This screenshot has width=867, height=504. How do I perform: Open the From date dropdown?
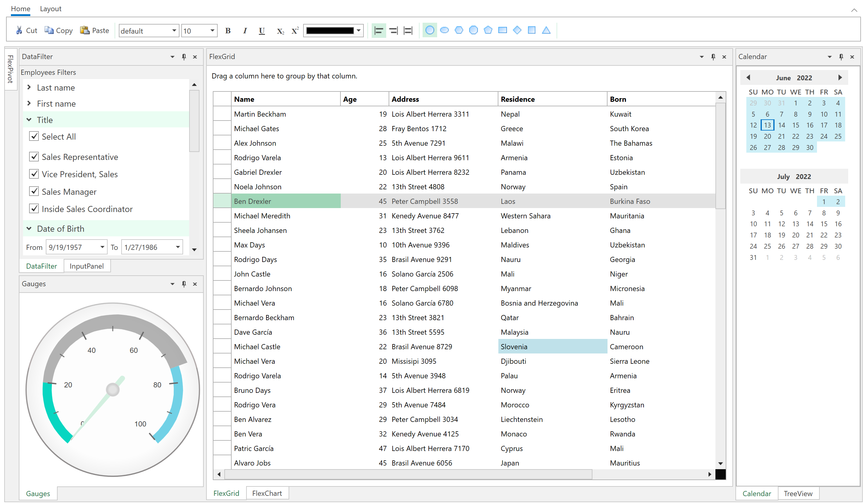(102, 247)
